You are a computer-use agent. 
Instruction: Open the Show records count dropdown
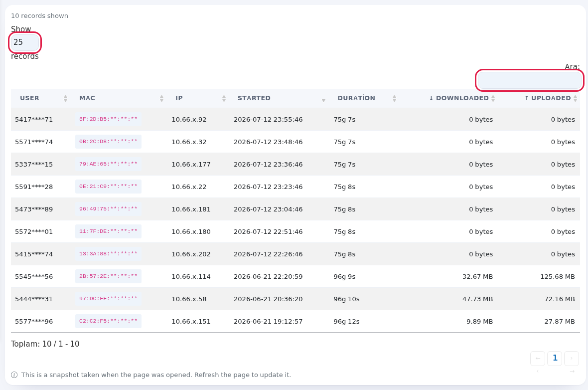[x=25, y=42]
